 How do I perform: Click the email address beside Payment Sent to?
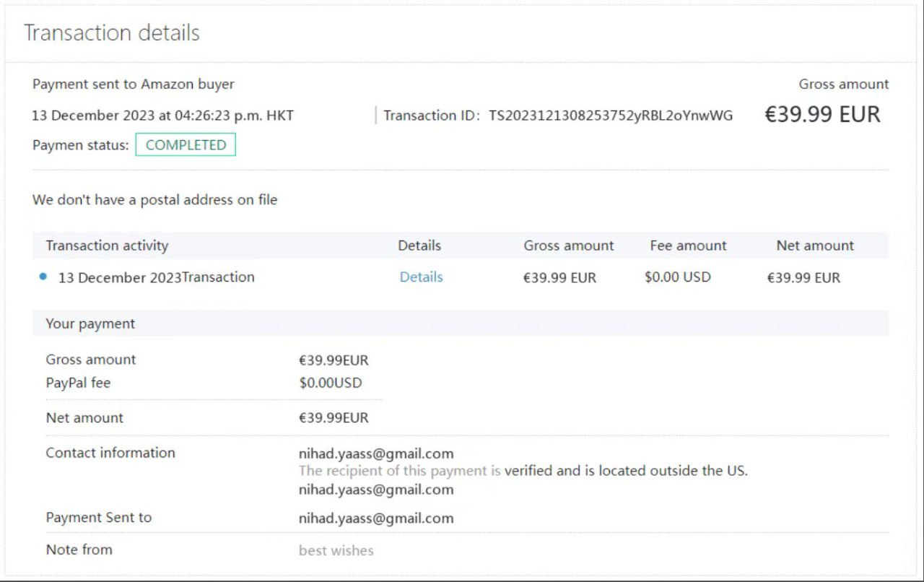pyautogui.click(x=376, y=518)
